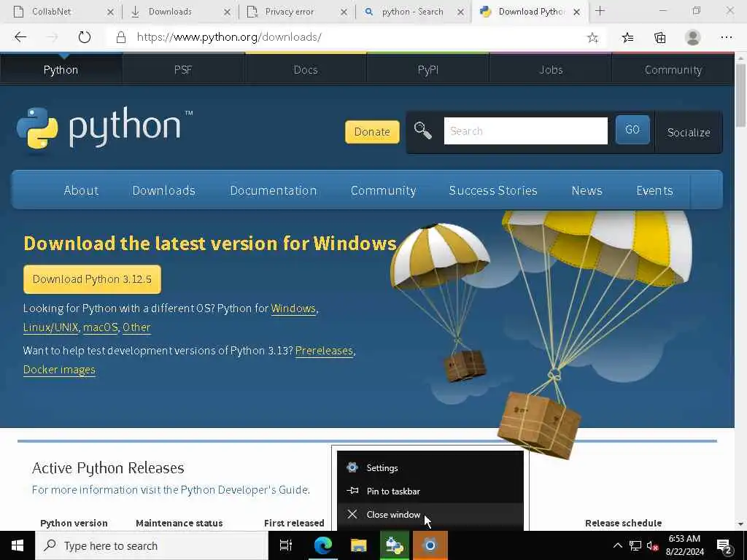Image resolution: width=747 pixels, height=560 pixels.
Task: Click the Windows taskbar search box
Action: pyautogui.click(x=152, y=545)
